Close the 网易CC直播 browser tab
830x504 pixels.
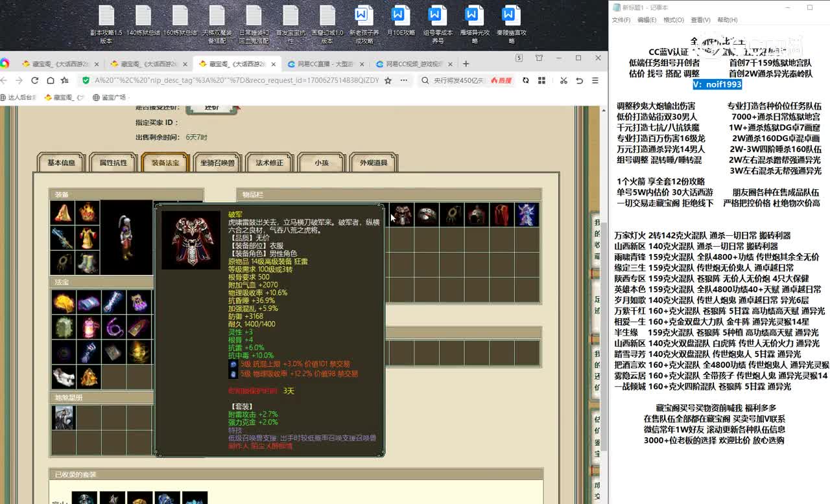(362, 64)
